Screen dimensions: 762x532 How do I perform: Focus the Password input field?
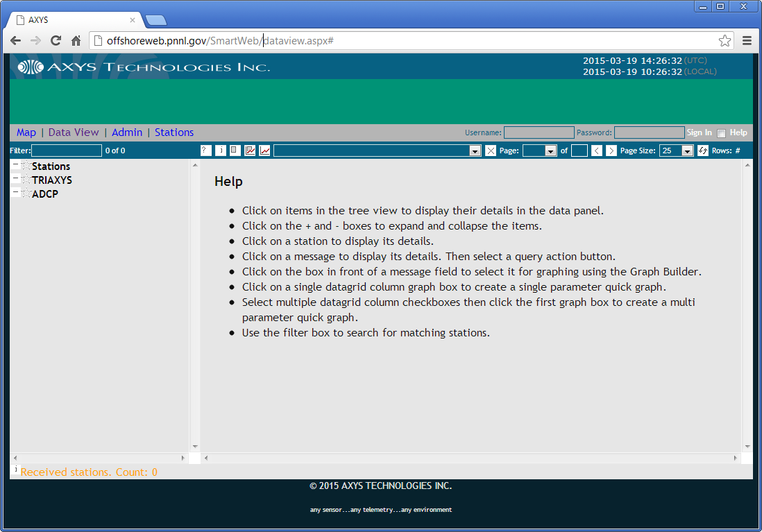point(650,132)
